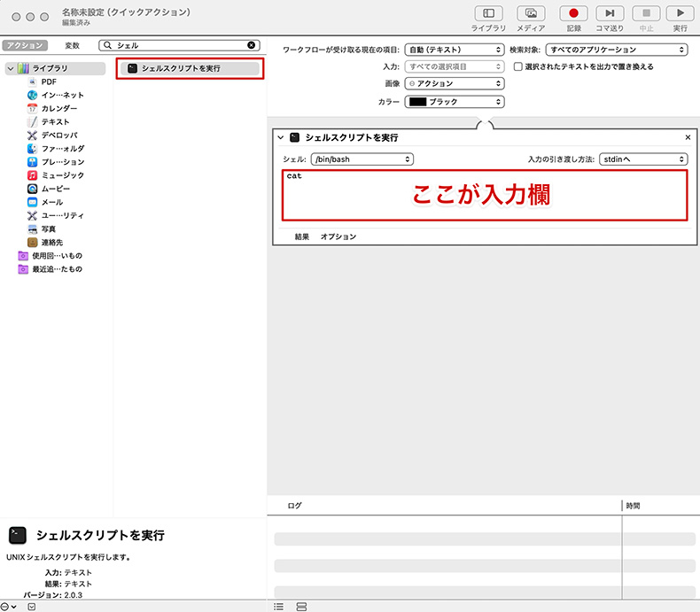Click the black color swatch in カラー
Viewport: 700px width, 612px height.
click(418, 102)
